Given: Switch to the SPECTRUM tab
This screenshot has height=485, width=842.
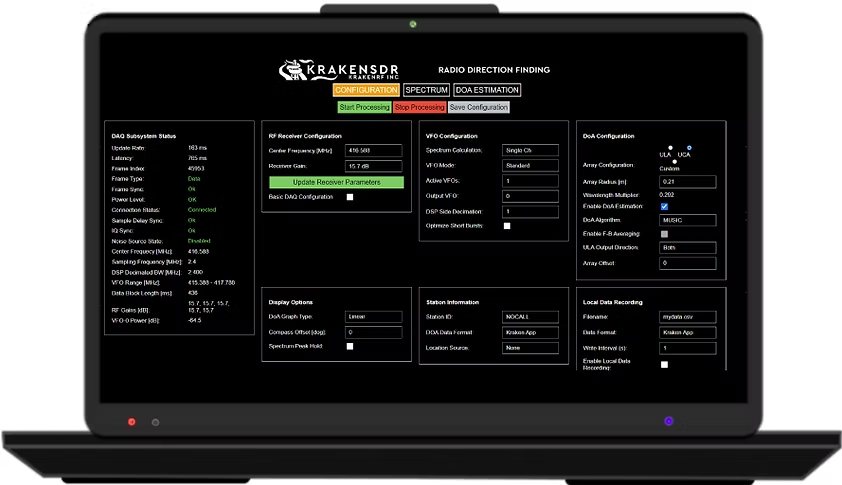Looking at the screenshot, I should coord(426,90).
